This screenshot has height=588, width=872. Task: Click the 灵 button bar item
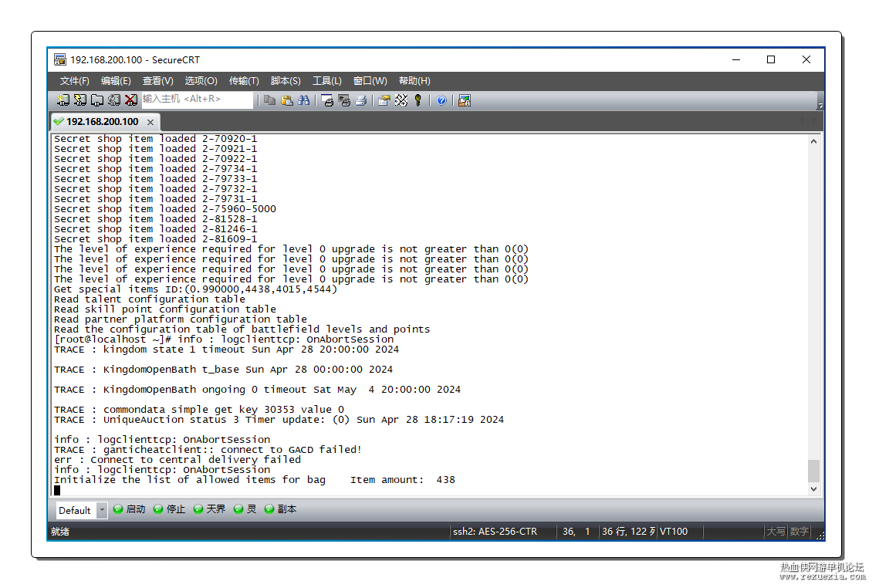click(x=245, y=509)
